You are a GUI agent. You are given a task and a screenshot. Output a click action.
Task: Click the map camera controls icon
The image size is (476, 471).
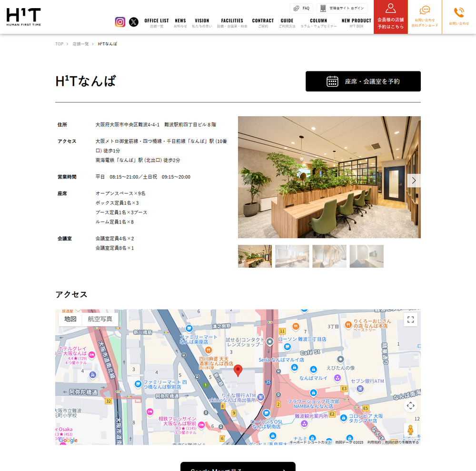click(410, 406)
